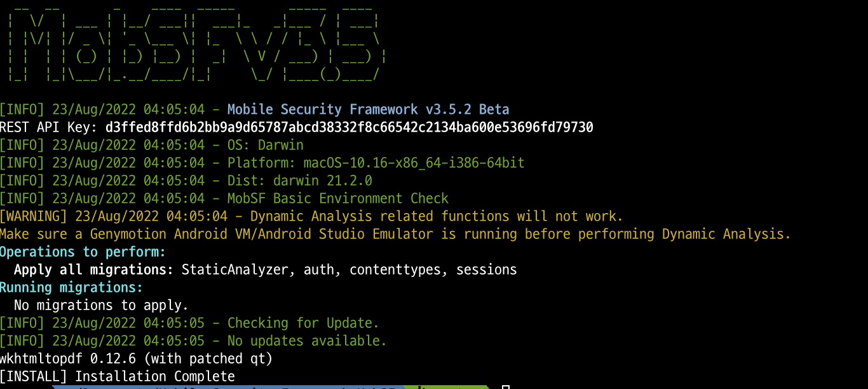Click 'StaticAnalyzer, auth, contenttypes, sessions' text
The height and width of the screenshot is (389, 868).
[x=349, y=270]
